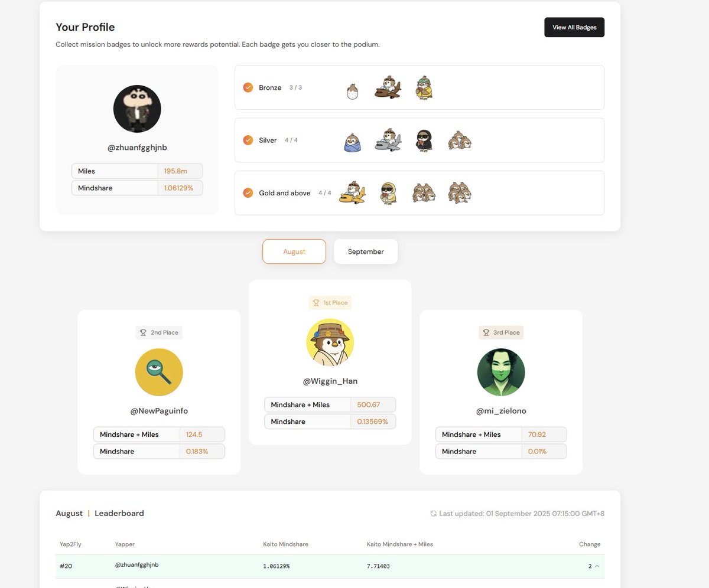Click the Last updated timestamp text
Viewport: 709px width, 588px height.
pyautogui.click(x=522, y=514)
